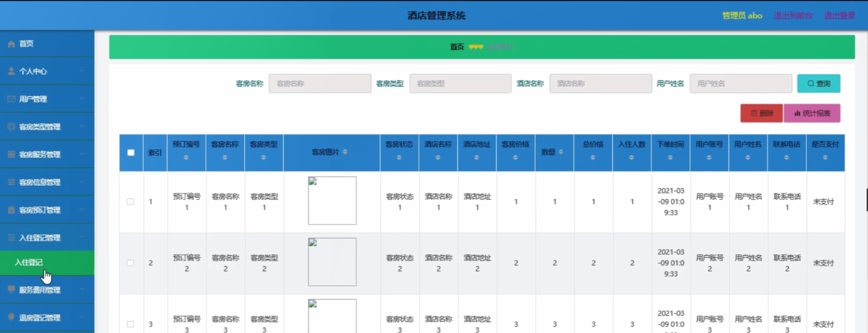Collapse the 入住登记管理 menu arrow
The image size is (868, 333).
[x=81, y=238]
